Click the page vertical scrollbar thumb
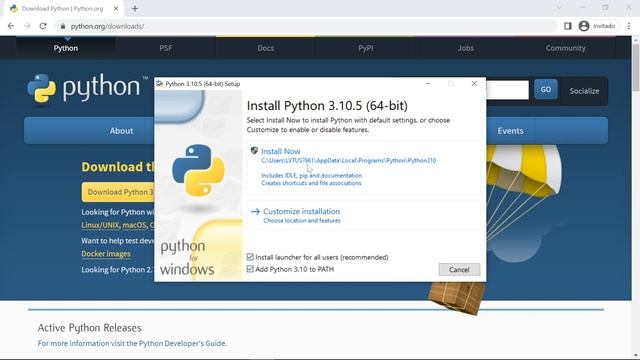640x360 pixels. click(636, 67)
